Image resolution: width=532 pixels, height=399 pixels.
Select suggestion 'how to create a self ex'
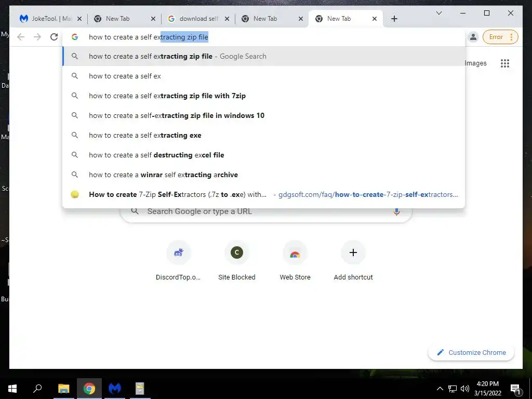click(x=264, y=76)
